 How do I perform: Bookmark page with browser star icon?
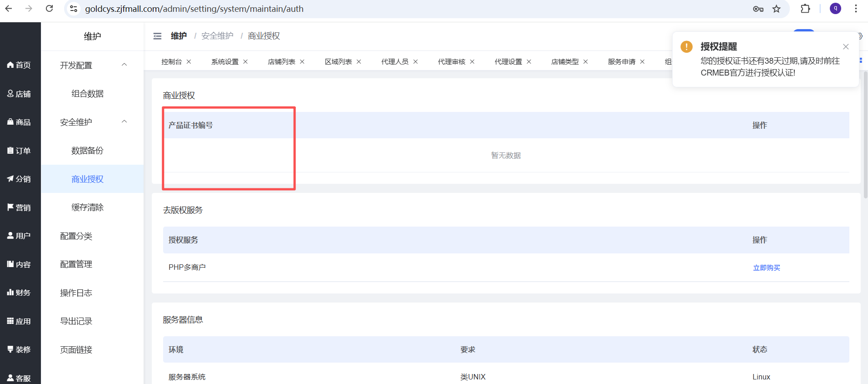[776, 9]
